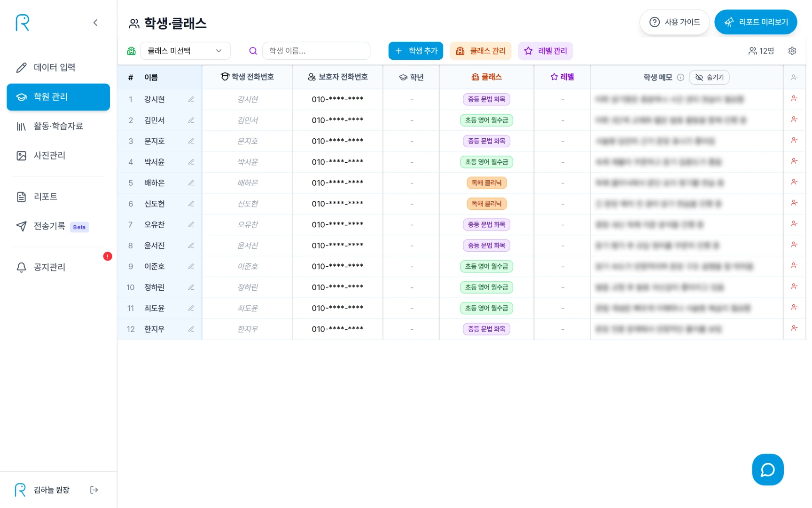This screenshot has height=508, width=812.
Task: Open the table settings gear icon
Action: (x=792, y=51)
